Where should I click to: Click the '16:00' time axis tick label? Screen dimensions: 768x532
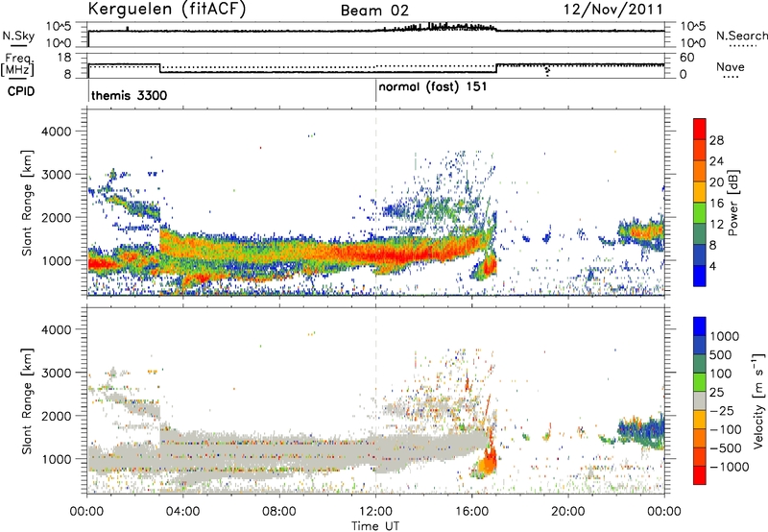point(471,512)
